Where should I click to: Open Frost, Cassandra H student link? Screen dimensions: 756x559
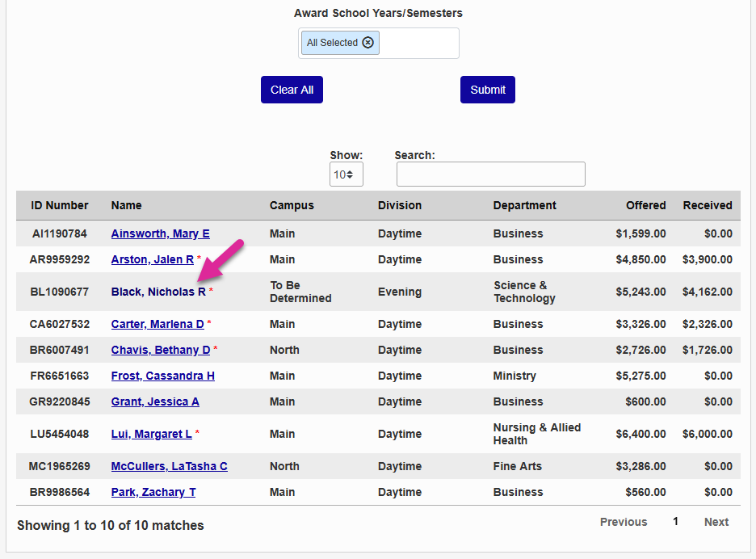click(163, 376)
